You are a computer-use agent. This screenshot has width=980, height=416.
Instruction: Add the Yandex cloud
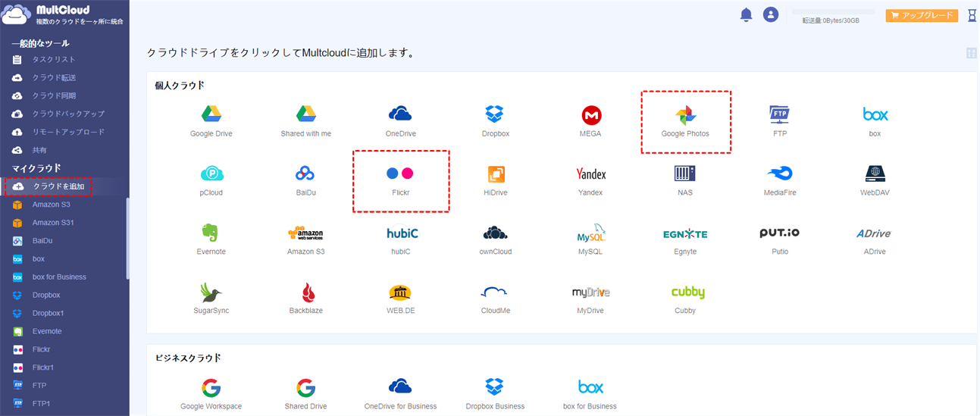590,180
